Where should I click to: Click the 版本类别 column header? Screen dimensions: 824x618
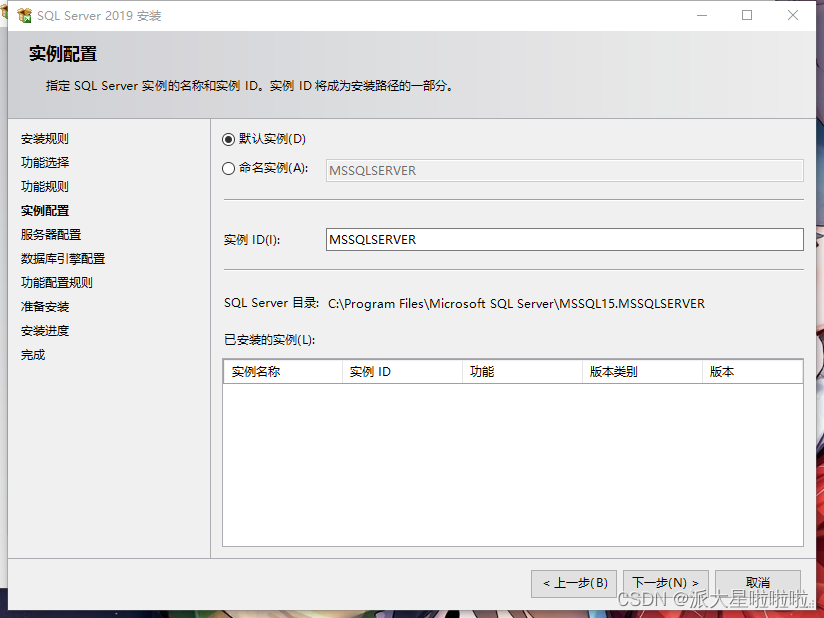tap(642, 372)
